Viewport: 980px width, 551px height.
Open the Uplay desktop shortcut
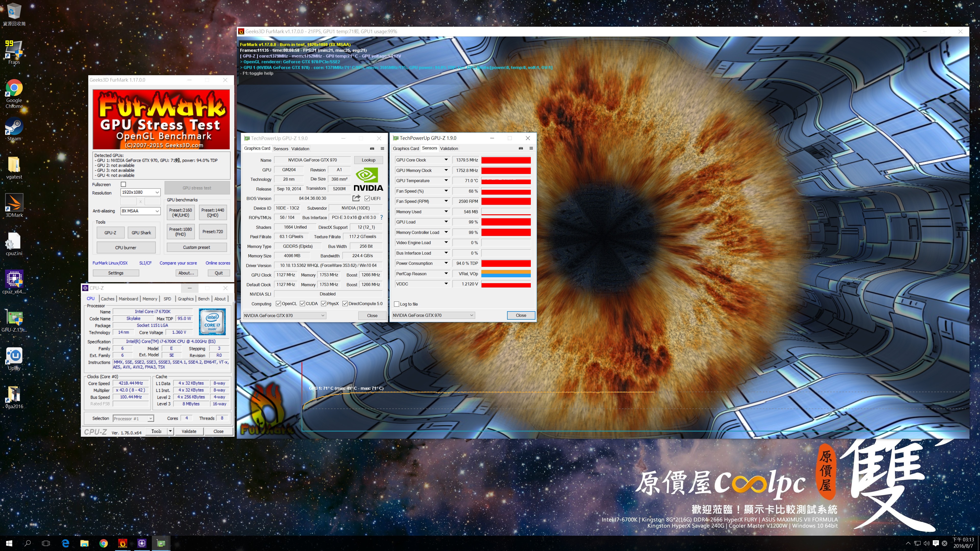coord(14,359)
